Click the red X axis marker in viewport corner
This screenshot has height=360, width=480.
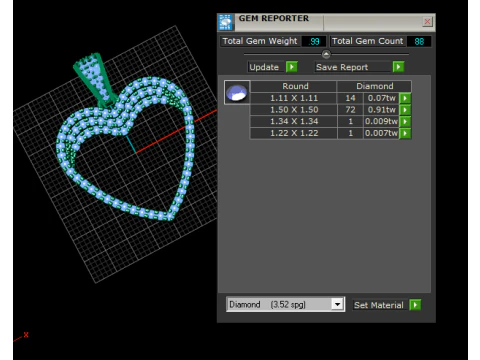pos(26,335)
